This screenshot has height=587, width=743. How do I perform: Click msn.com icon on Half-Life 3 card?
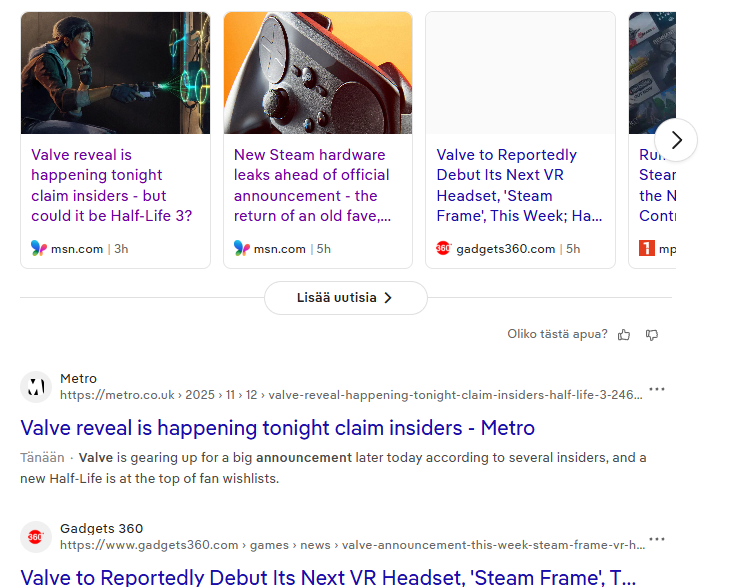39,248
